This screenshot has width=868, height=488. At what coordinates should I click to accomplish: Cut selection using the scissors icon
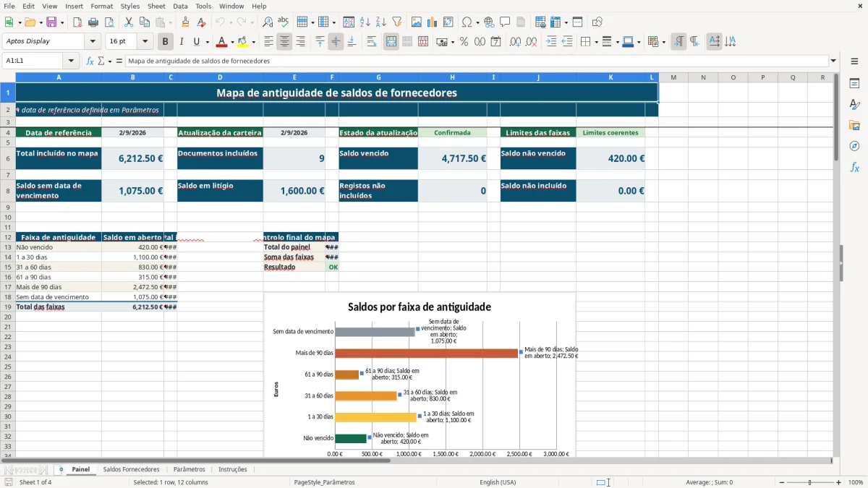(128, 22)
